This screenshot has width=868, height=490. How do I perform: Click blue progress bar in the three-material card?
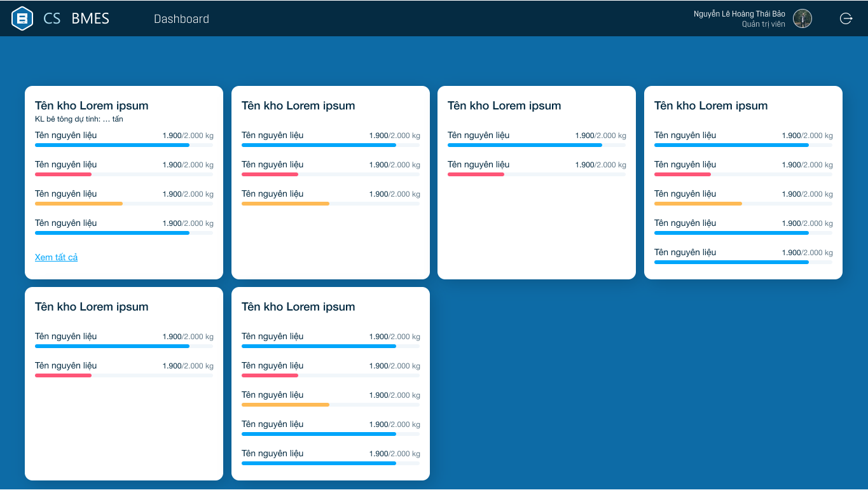[x=331, y=145]
